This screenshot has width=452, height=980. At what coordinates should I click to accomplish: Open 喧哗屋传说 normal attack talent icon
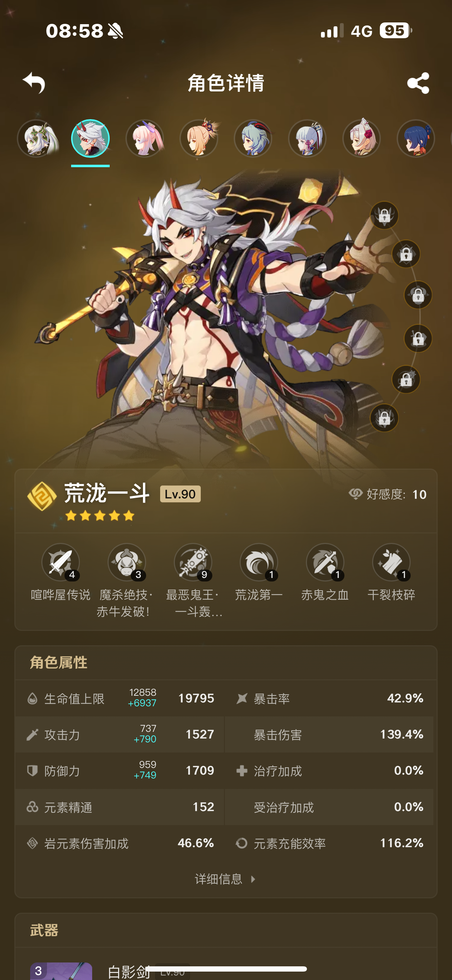click(x=61, y=562)
